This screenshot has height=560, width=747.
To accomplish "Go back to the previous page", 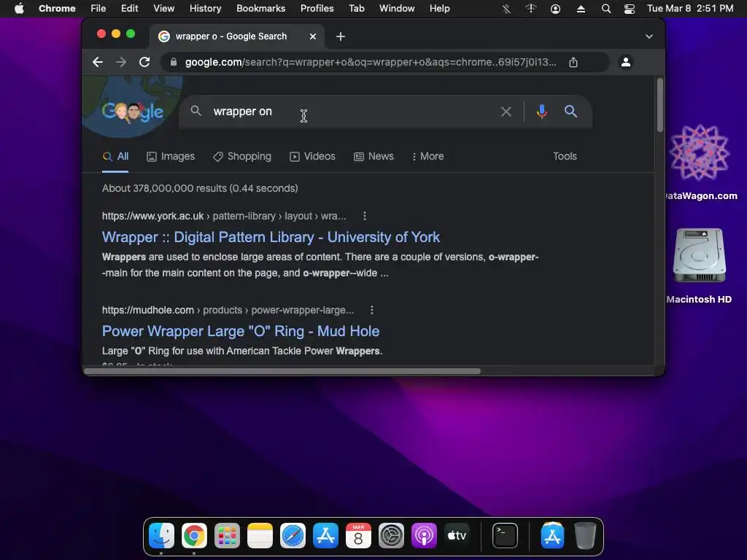I will click(x=98, y=62).
